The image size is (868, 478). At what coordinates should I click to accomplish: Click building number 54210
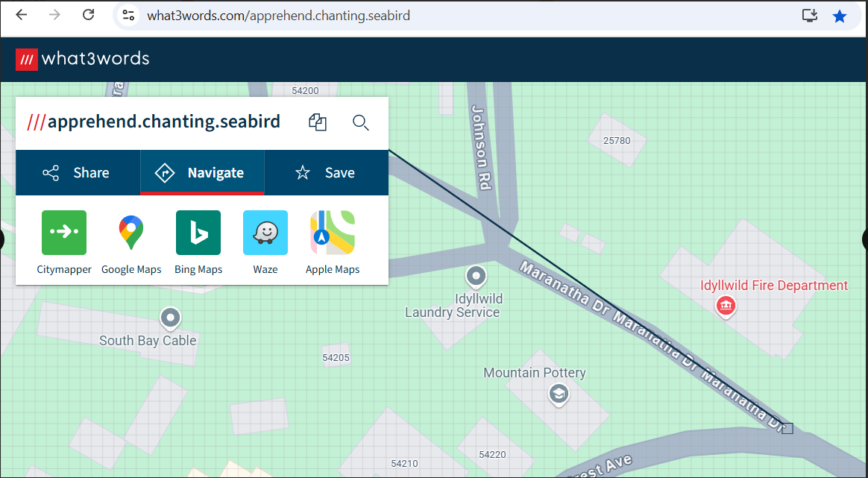point(404,464)
